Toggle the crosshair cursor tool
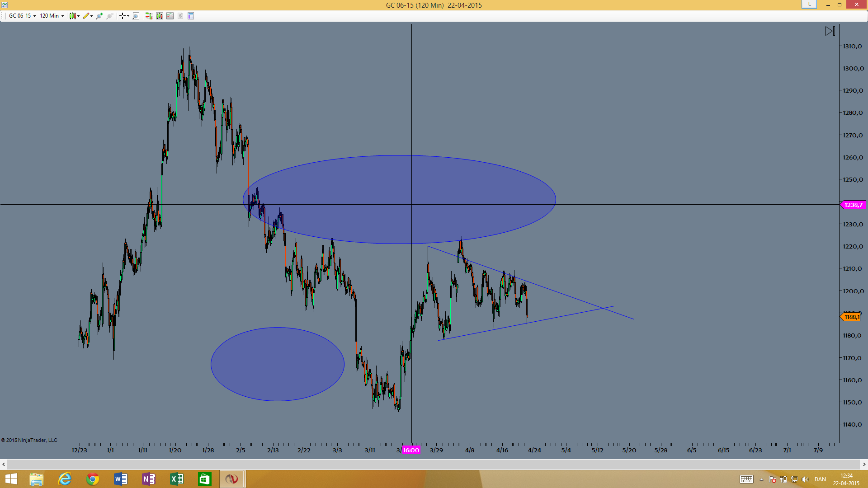 tap(124, 16)
